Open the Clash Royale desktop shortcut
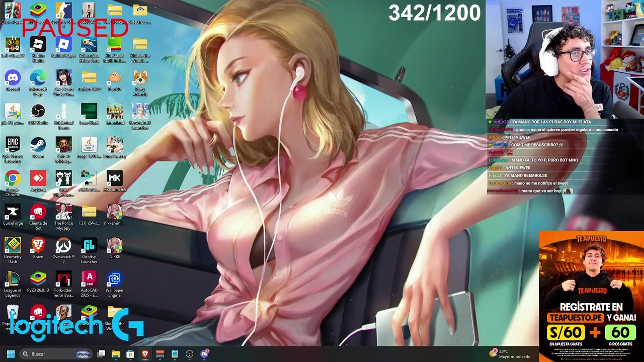This screenshot has height=362, width=644. tap(13, 14)
